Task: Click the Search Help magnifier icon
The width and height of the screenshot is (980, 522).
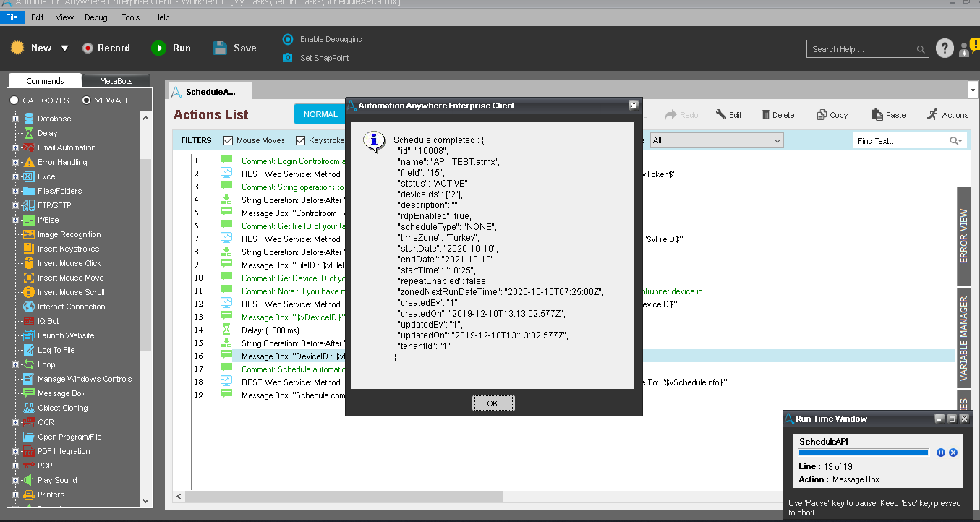Action: coord(921,49)
